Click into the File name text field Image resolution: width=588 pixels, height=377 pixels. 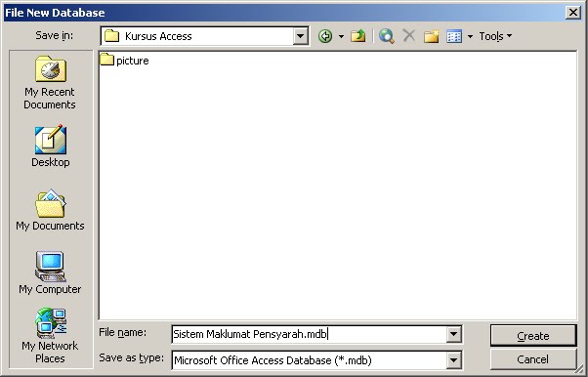pyautogui.click(x=309, y=334)
